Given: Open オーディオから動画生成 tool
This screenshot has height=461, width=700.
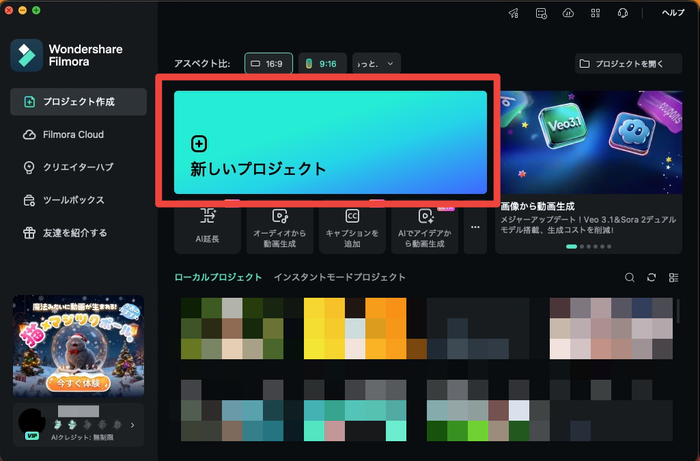Looking at the screenshot, I should pos(280,228).
